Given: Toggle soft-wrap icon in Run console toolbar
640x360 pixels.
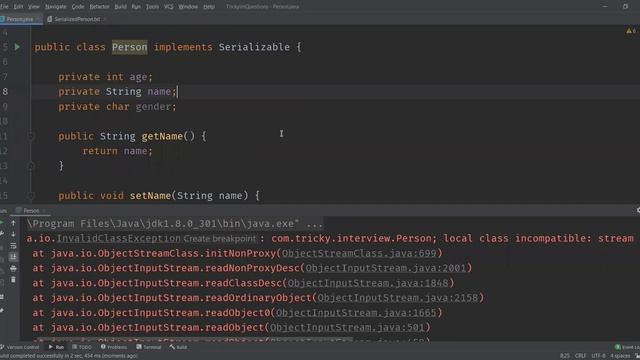Looking at the screenshot, I should 13,246.
